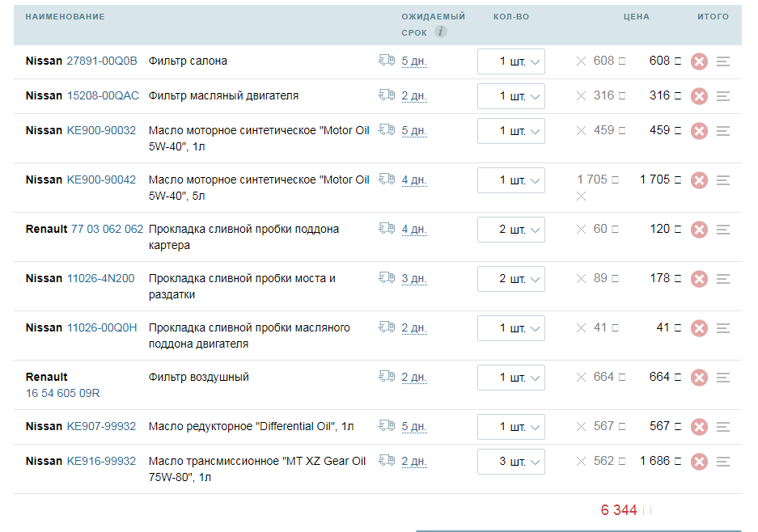Open part number link 11026-4N200
Screen dimensions: 758x532
100,278
